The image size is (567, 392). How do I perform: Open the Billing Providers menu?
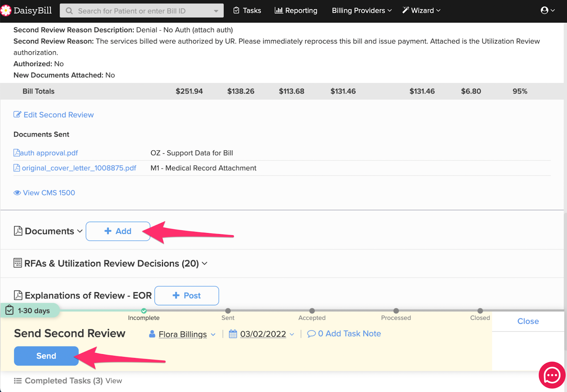click(x=361, y=11)
